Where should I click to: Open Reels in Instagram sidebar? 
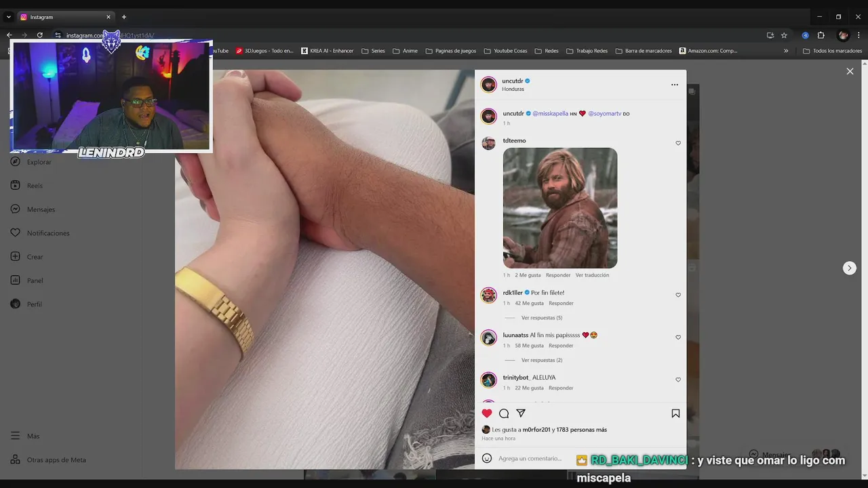pyautogui.click(x=35, y=186)
